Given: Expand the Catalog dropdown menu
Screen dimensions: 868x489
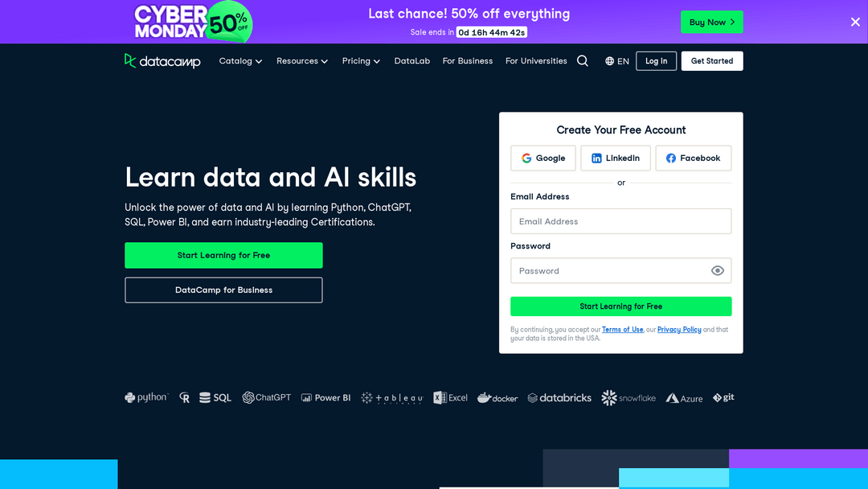Looking at the screenshot, I should coord(240,61).
